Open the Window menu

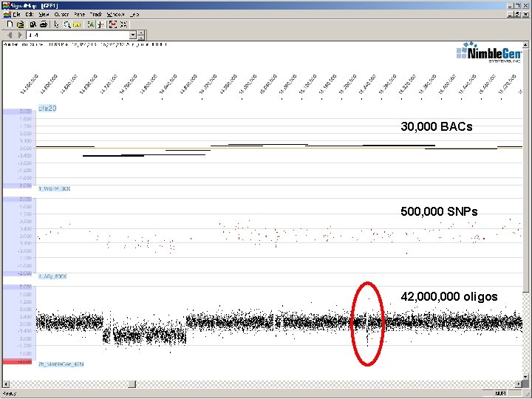pos(115,15)
